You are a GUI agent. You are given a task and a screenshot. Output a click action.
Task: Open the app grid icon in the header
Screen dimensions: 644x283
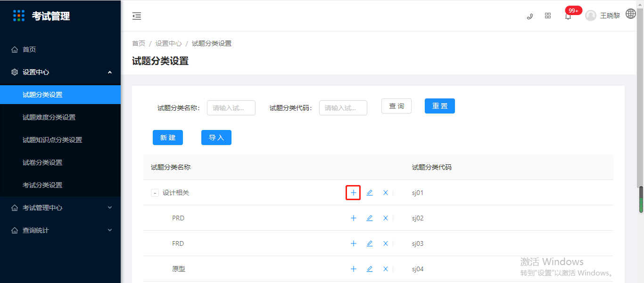548,16
